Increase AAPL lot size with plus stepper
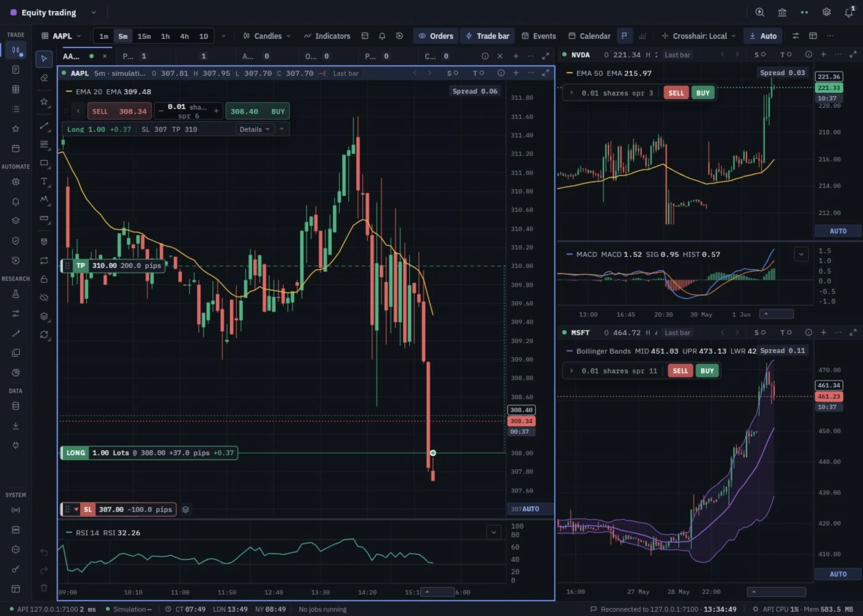 [216, 111]
